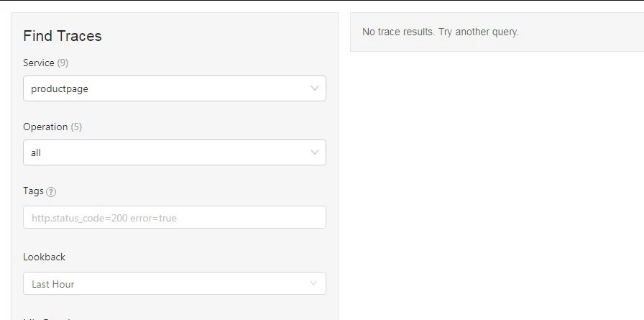Click the Lookback dropdown chevron arrow
The image size is (644, 320).
[x=313, y=283]
